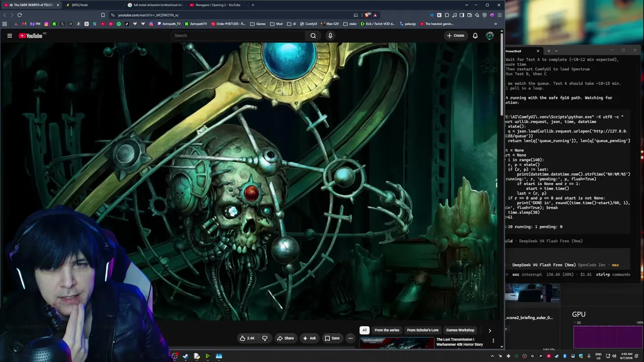Open the Instagram bookmark icon
The image size is (644, 362).
(x=46, y=24)
